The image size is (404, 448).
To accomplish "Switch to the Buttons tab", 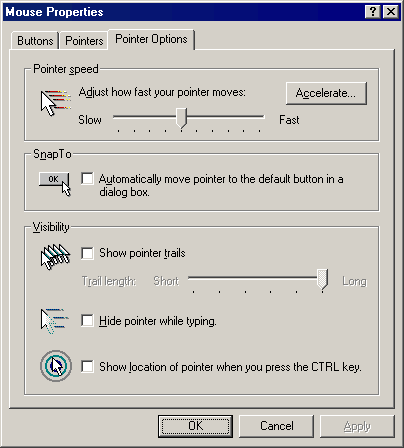I will pyautogui.click(x=35, y=41).
